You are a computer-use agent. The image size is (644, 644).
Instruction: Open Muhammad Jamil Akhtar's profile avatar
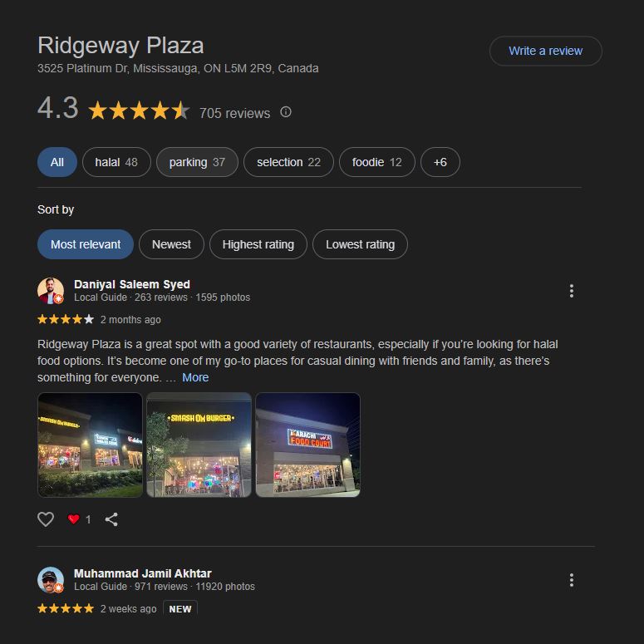click(51, 580)
